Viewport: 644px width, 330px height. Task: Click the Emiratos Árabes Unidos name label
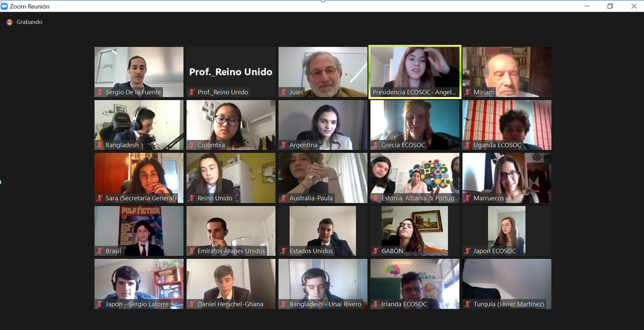(231, 251)
